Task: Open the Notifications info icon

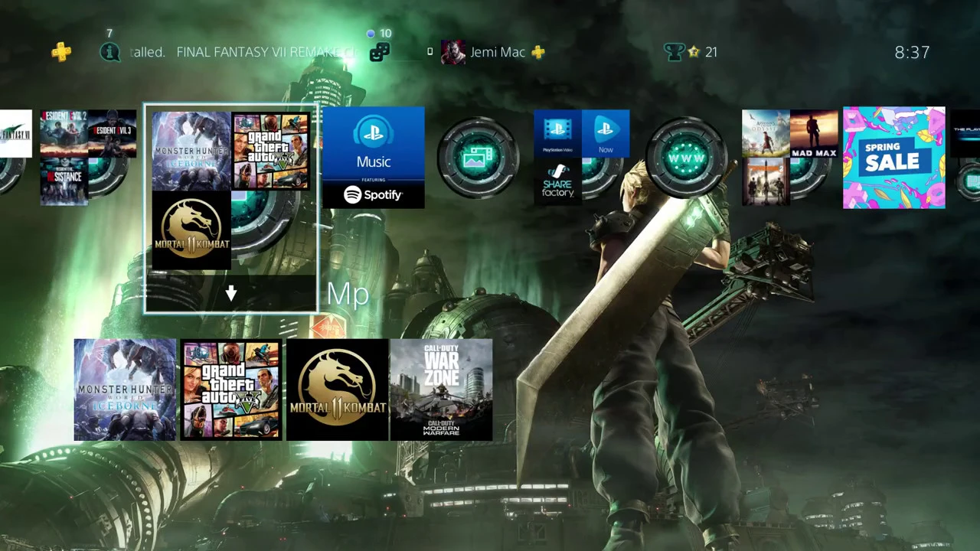Action: 110,52
